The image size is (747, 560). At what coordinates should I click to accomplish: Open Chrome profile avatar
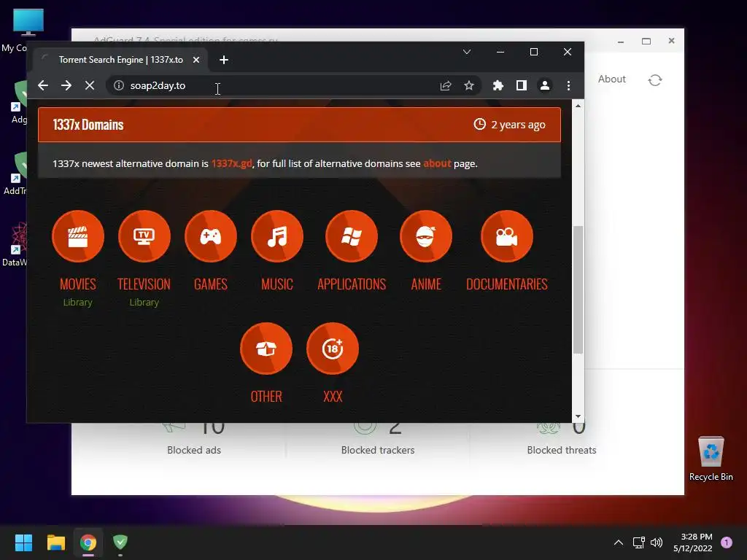pos(544,85)
